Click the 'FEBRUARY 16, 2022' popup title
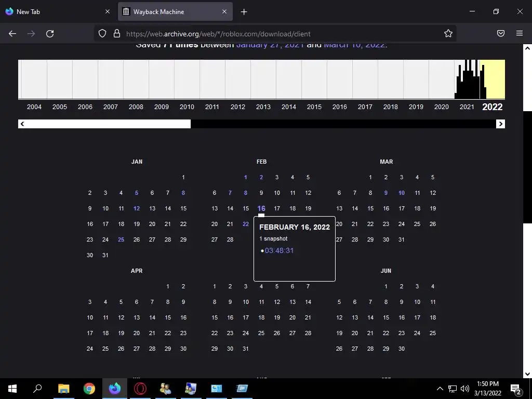The height and width of the screenshot is (399, 532). (x=295, y=228)
